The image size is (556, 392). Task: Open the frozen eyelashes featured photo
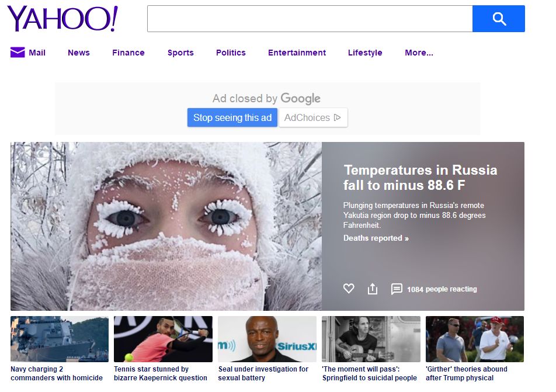click(166, 226)
